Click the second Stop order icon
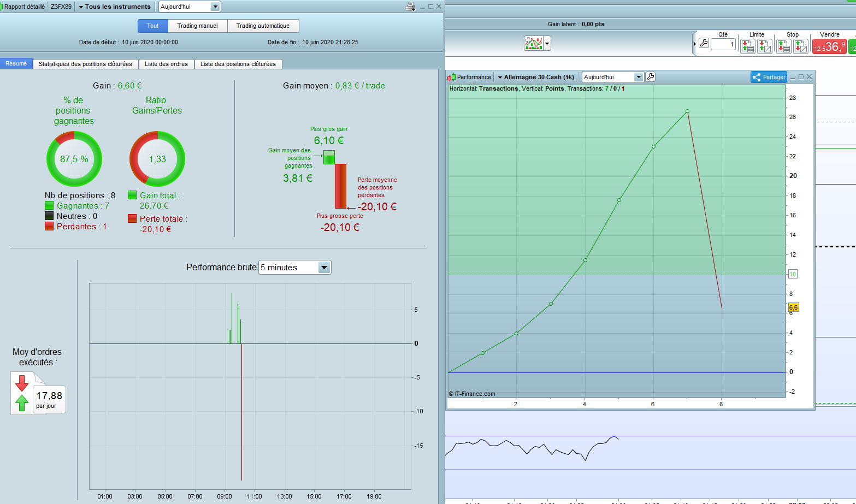 800,46
